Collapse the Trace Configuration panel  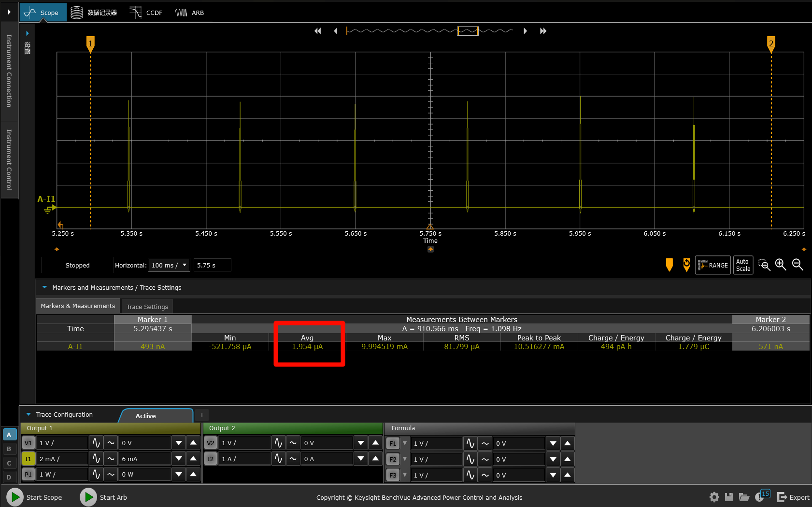[28, 414]
